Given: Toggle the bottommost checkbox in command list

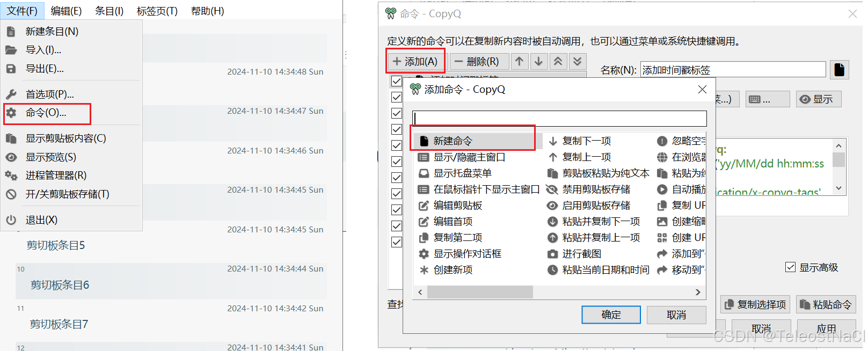Looking at the screenshot, I should coord(397,242).
